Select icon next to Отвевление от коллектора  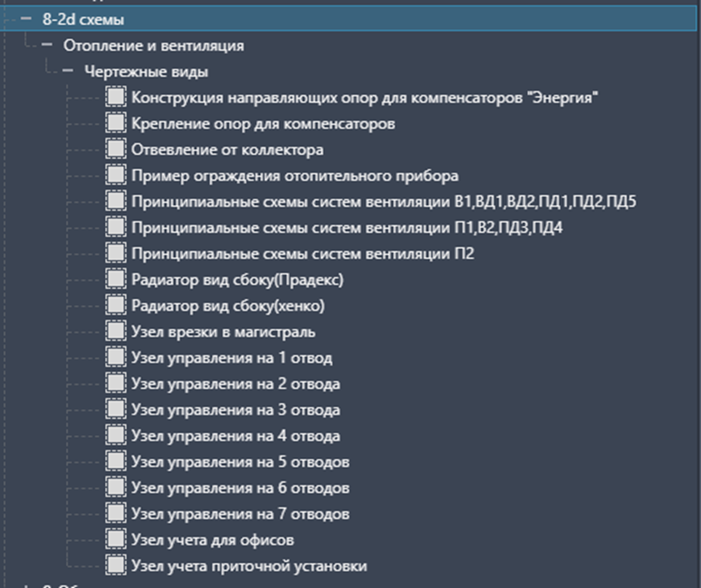[x=116, y=149]
